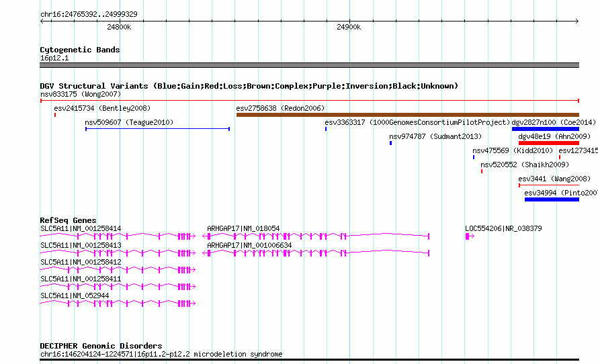Open gene label ARHGAP17|NM_018054
The image size is (598, 364).
243,228
